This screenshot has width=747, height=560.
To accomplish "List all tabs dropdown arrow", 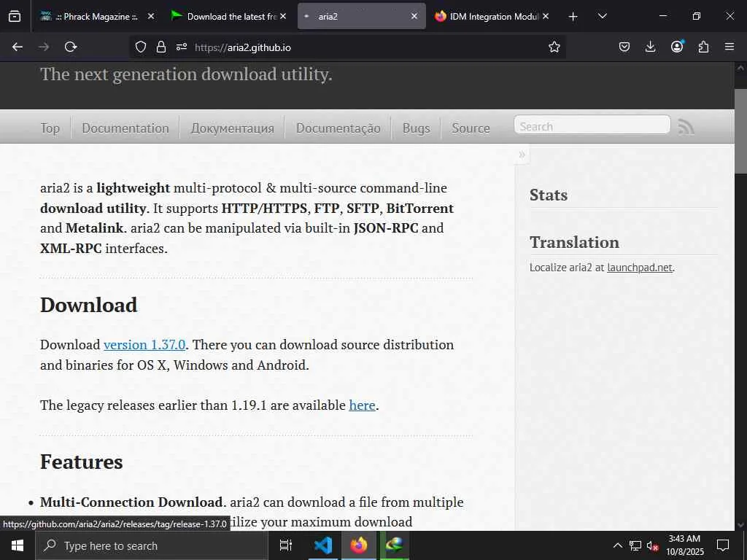I will point(602,16).
